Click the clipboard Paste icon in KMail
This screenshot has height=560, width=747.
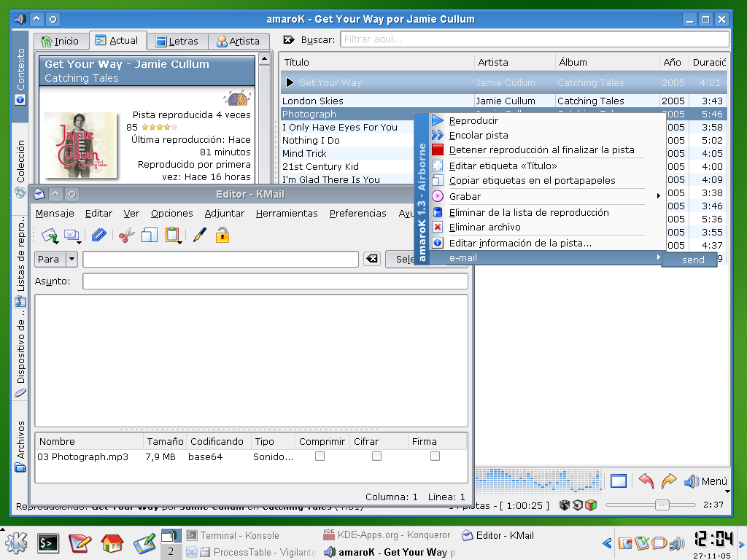pyautogui.click(x=173, y=236)
